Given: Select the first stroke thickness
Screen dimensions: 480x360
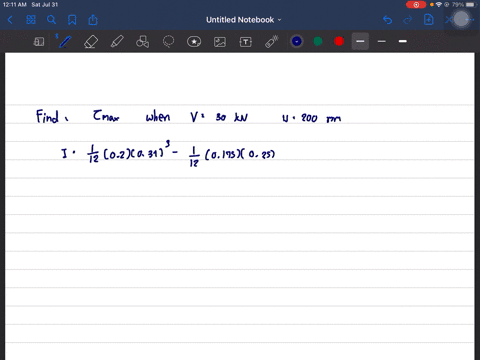Looking at the screenshot, I should click(360, 41).
